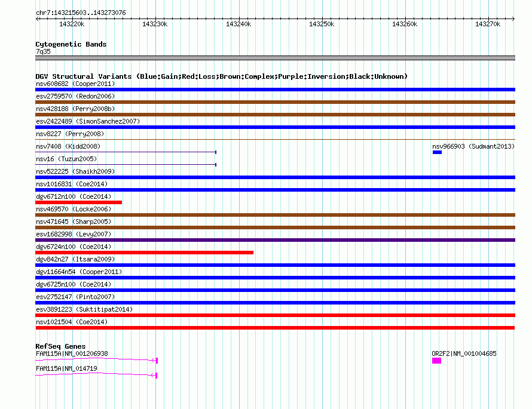Click nsv1016831 (Coe2014) label
The height and width of the screenshot is (409, 532).
[x=72, y=184]
